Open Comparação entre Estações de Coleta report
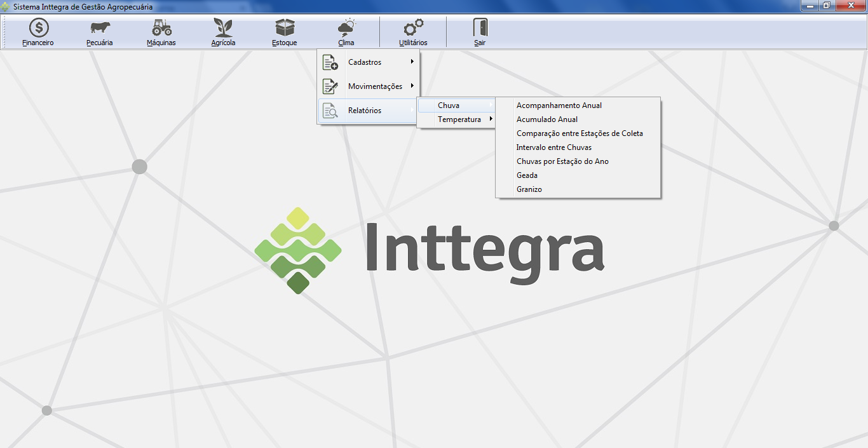Screen dimensions: 868x448 point(578,133)
